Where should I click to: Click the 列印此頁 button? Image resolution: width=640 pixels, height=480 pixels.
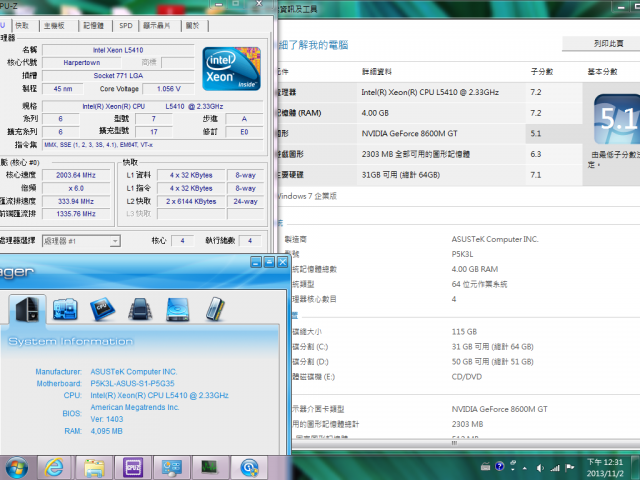point(601,43)
